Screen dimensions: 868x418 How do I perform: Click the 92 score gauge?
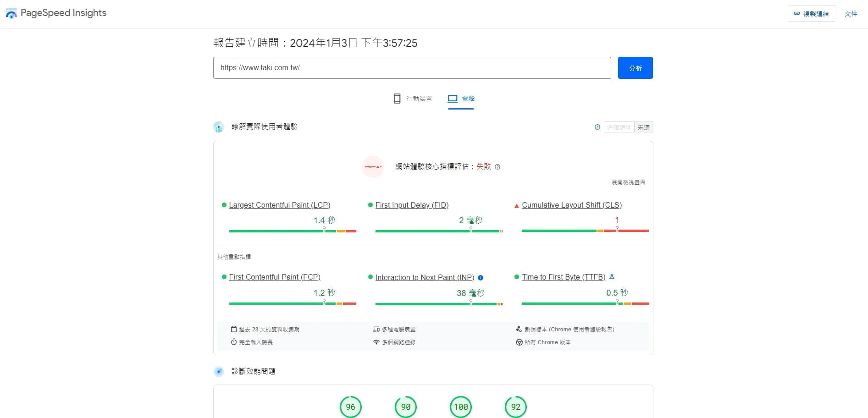(x=516, y=407)
